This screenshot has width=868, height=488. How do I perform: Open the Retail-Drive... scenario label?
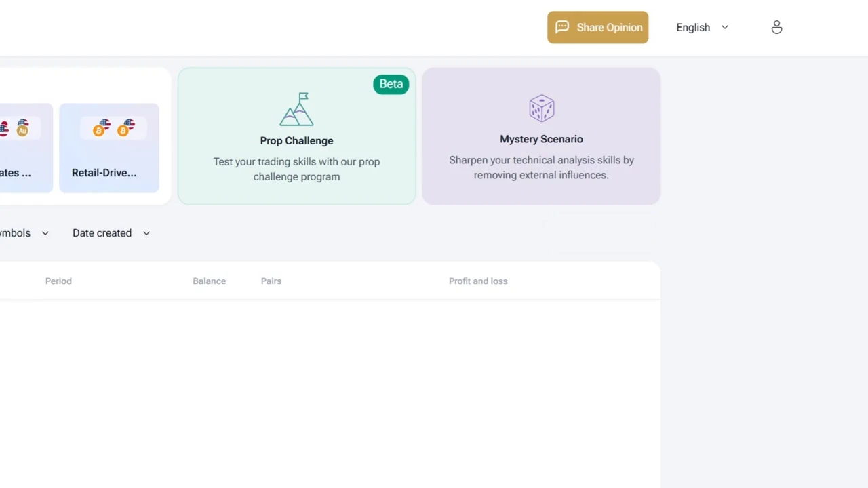coord(104,173)
